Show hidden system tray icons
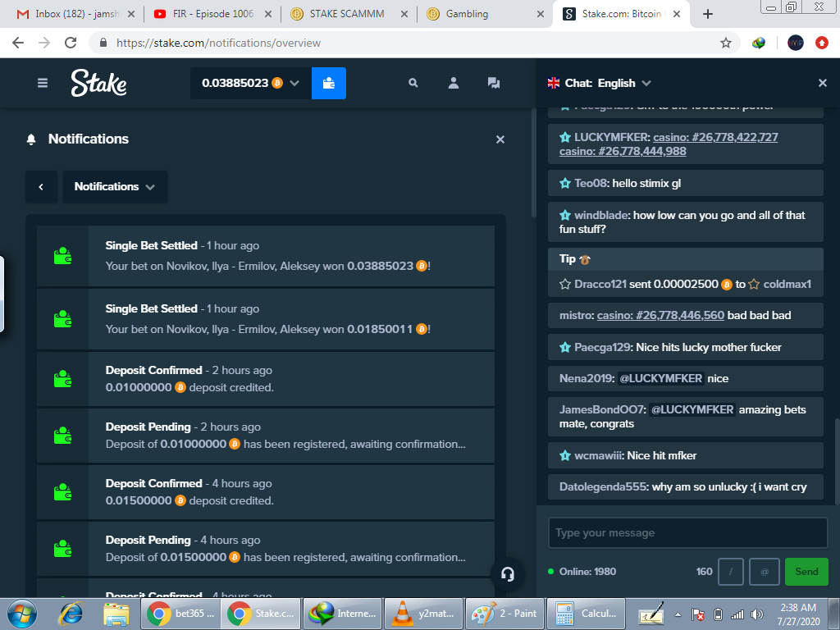 click(x=678, y=614)
